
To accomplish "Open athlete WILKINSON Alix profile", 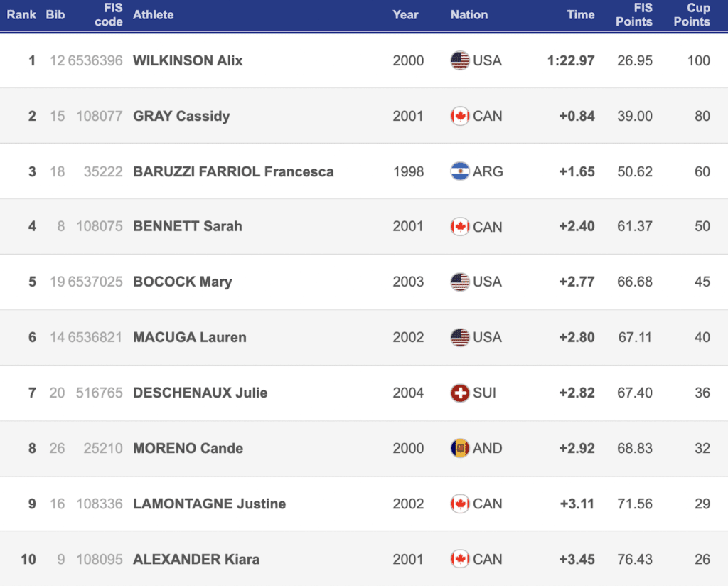I will coord(188,60).
